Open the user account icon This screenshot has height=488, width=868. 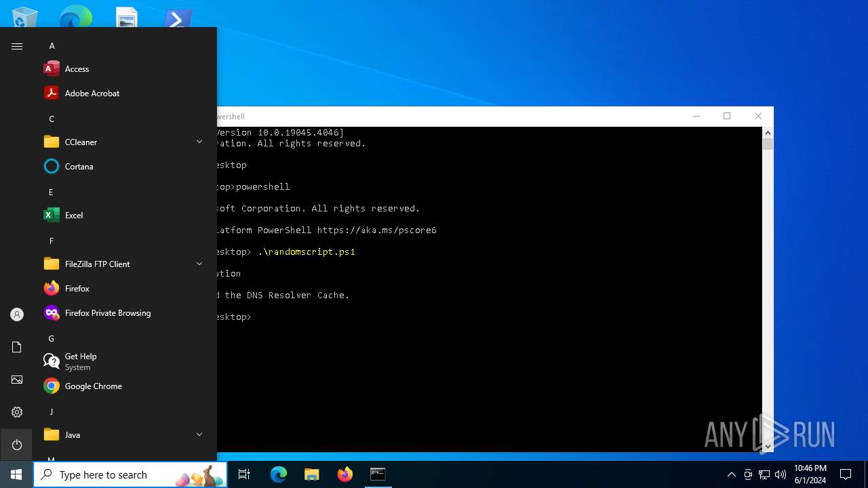pos(17,314)
